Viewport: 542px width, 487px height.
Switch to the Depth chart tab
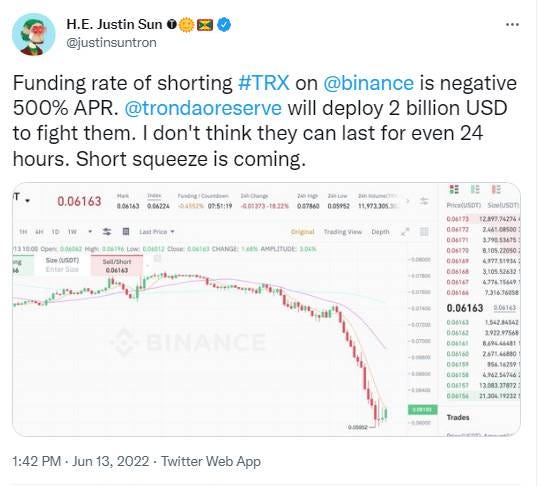click(x=380, y=232)
